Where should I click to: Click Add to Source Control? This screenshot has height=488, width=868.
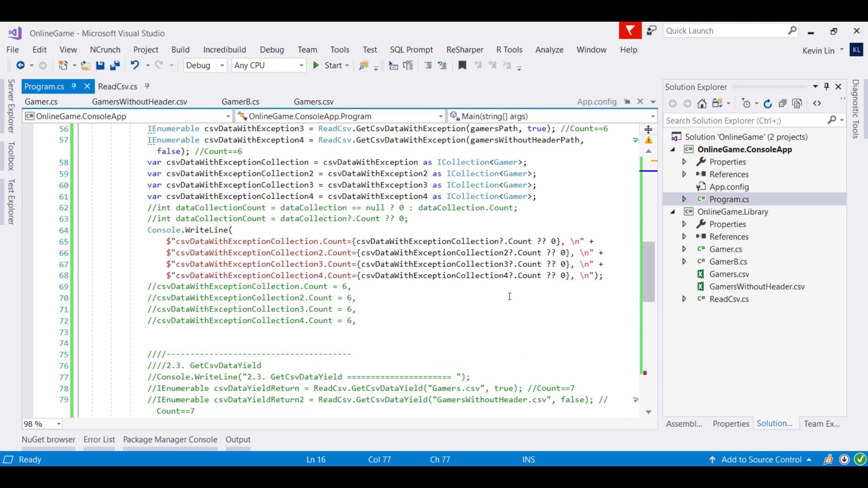click(761, 460)
